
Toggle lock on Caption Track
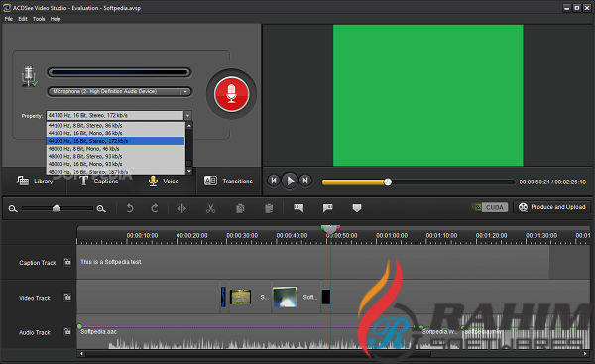point(67,262)
